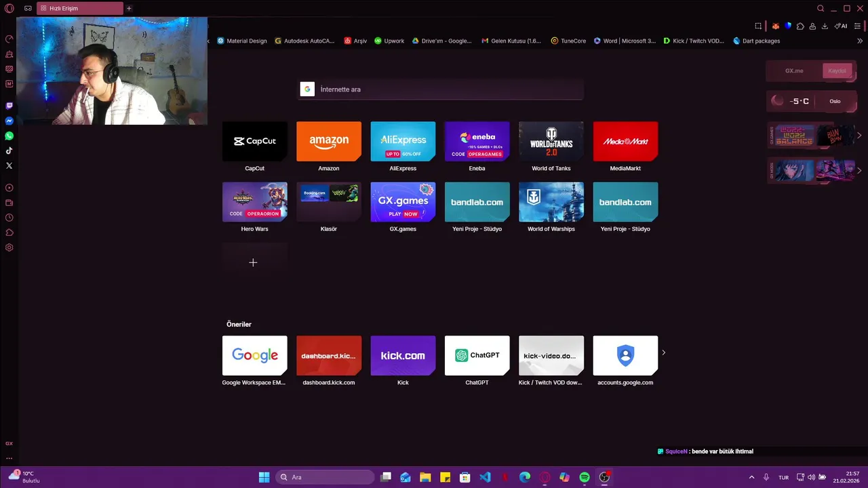Open the Klasör folder tile
Viewport: 868px width, 488px height.
click(x=329, y=202)
